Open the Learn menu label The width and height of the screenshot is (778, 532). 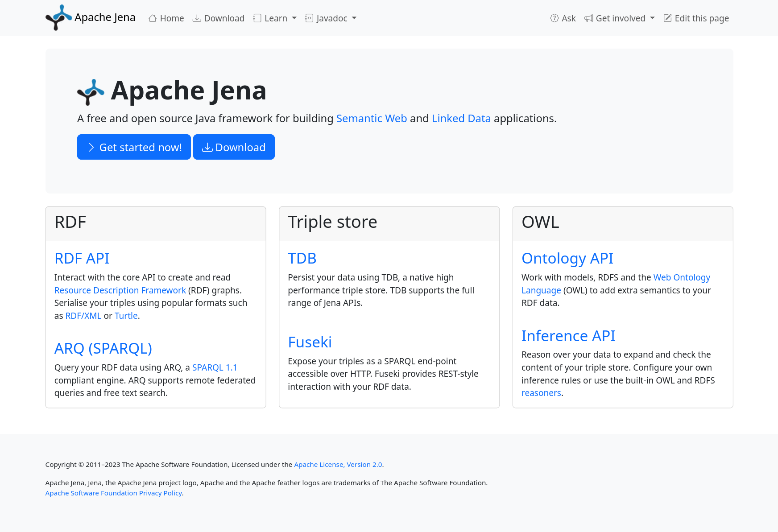276,18
